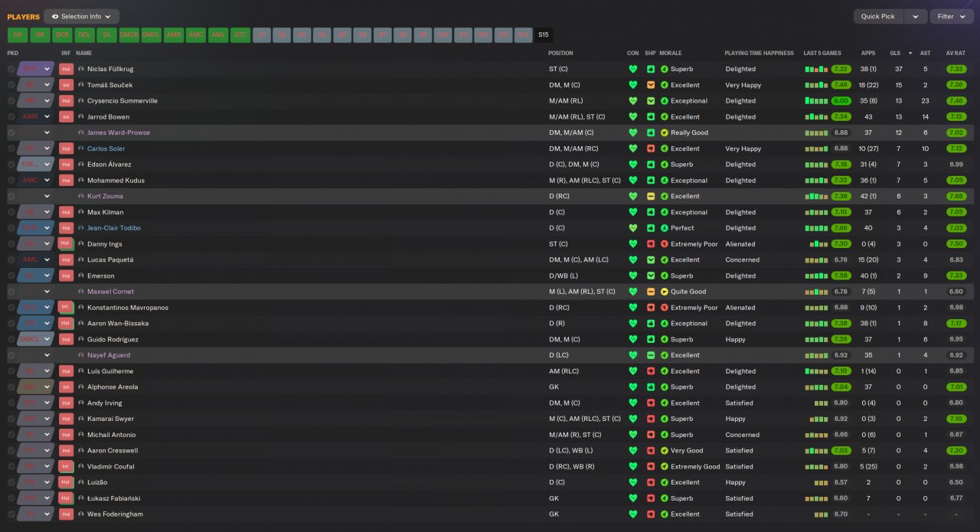
Task: Open Jean-Clair Todibo's player profile link
Action: (x=114, y=228)
